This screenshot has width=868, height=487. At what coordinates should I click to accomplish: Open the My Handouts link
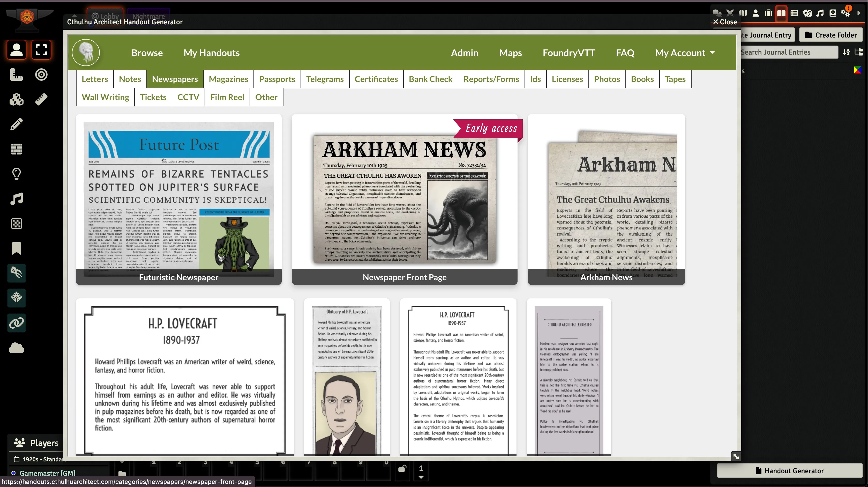pos(211,53)
